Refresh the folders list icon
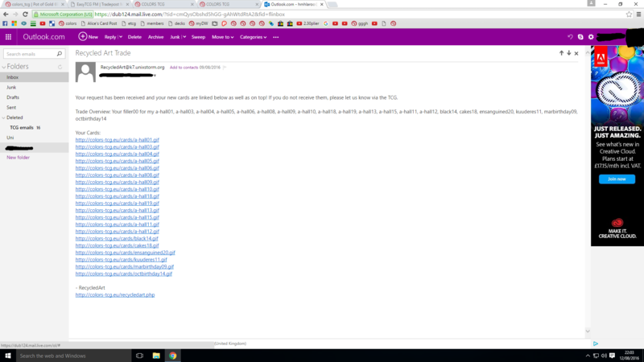Image resolution: width=644 pixels, height=362 pixels. pyautogui.click(x=60, y=67)
